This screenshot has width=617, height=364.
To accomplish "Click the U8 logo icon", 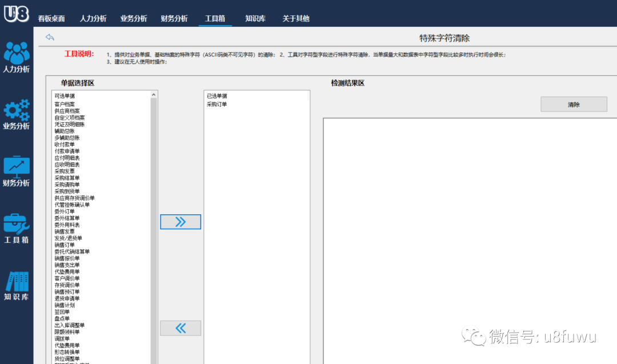I will [x=16, y=13].
